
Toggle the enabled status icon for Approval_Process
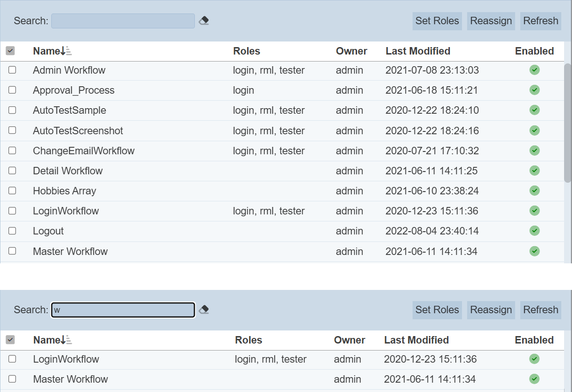point(534,90)
